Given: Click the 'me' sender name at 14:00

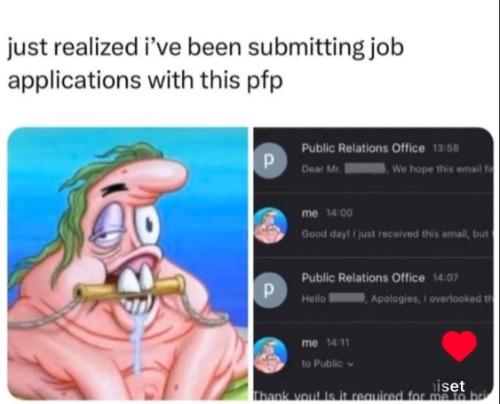Looking at the screenshot, I should (310, 213).
